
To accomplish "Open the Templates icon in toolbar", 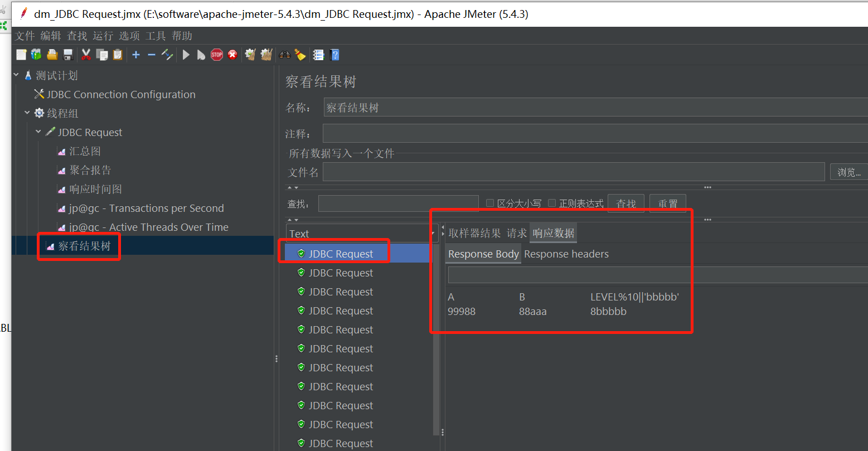I will (x=36, y=55).
